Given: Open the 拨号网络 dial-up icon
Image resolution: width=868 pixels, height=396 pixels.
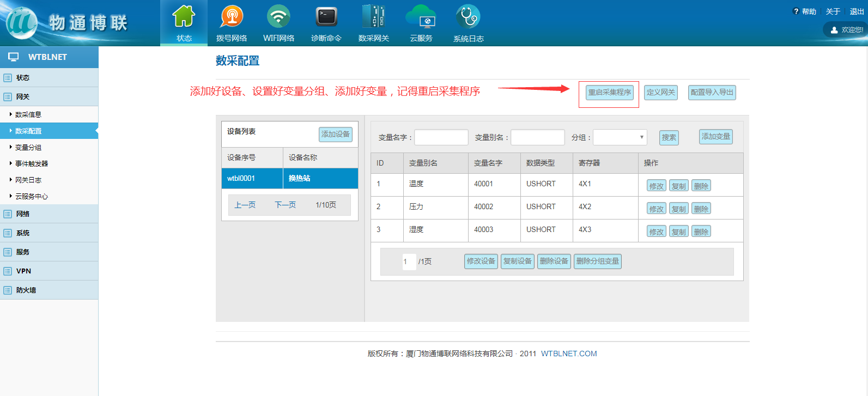Looking at the screenshot, I should coord(232,16).
